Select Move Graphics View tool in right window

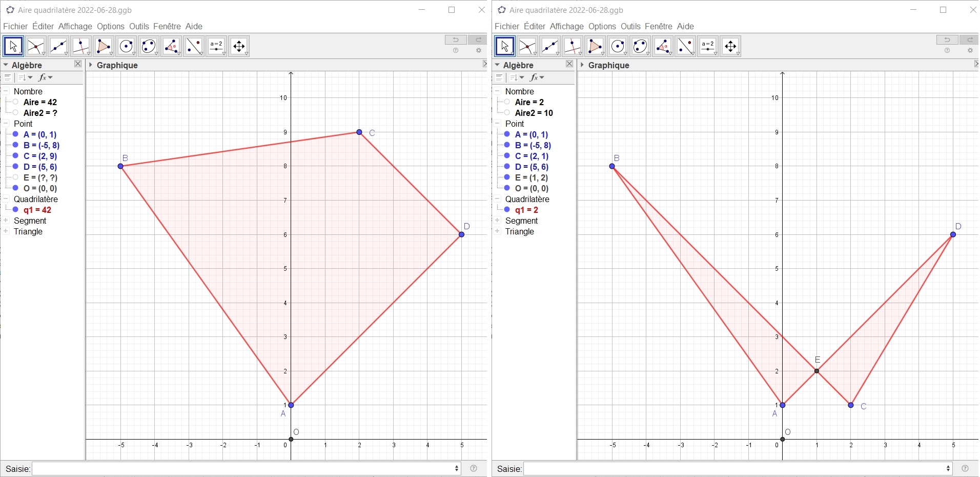(730, 46)
